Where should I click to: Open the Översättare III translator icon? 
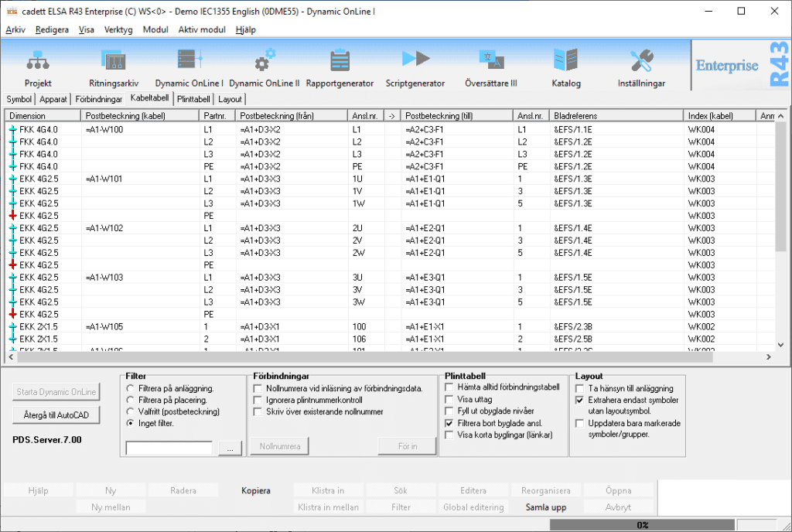click(x=490, y=62)
